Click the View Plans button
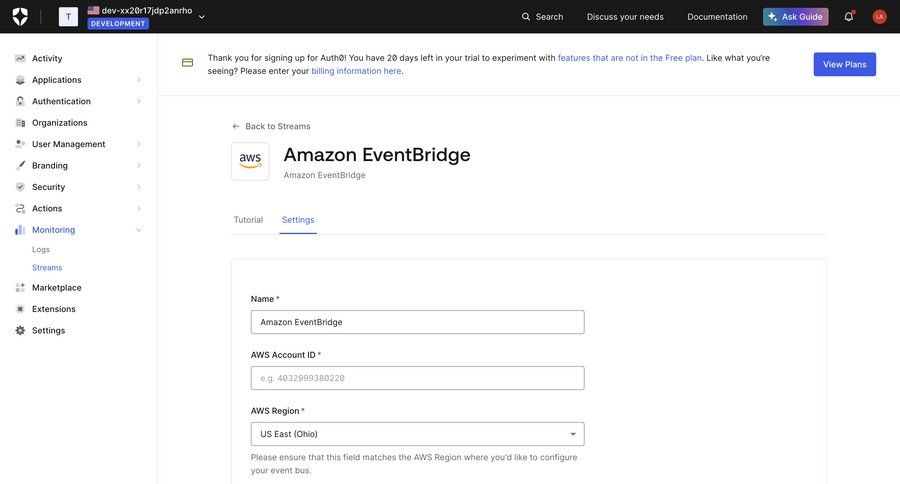Image resolution: width=900 pixels, height=484 pixels. pos(844,64)
